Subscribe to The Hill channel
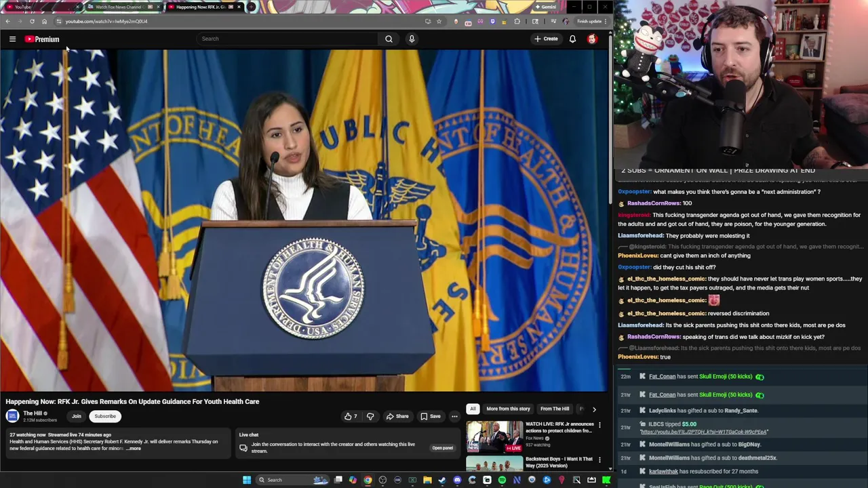 point(105,416)
